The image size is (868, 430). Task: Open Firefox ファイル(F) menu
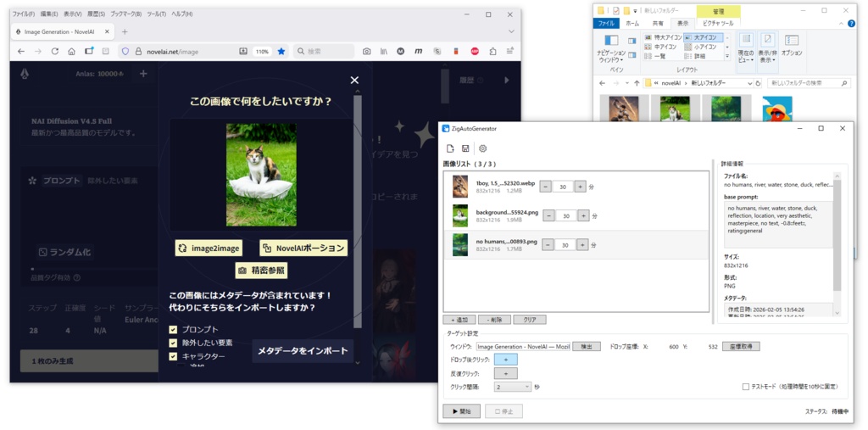(x=24, y=14)
